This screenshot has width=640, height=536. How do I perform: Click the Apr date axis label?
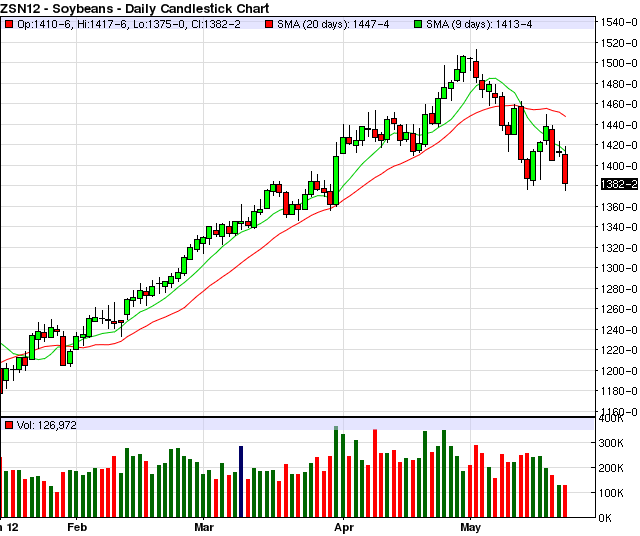tap(344, 527)
